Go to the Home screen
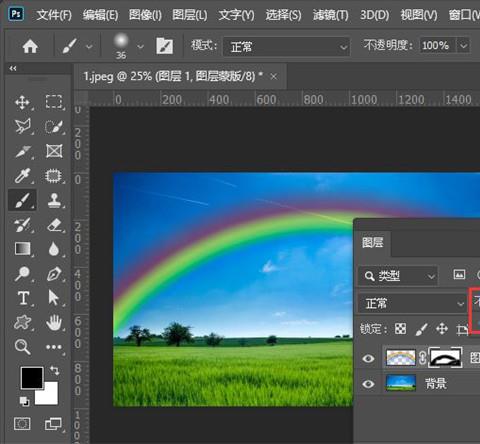480x444 pixels. point(30,46)
